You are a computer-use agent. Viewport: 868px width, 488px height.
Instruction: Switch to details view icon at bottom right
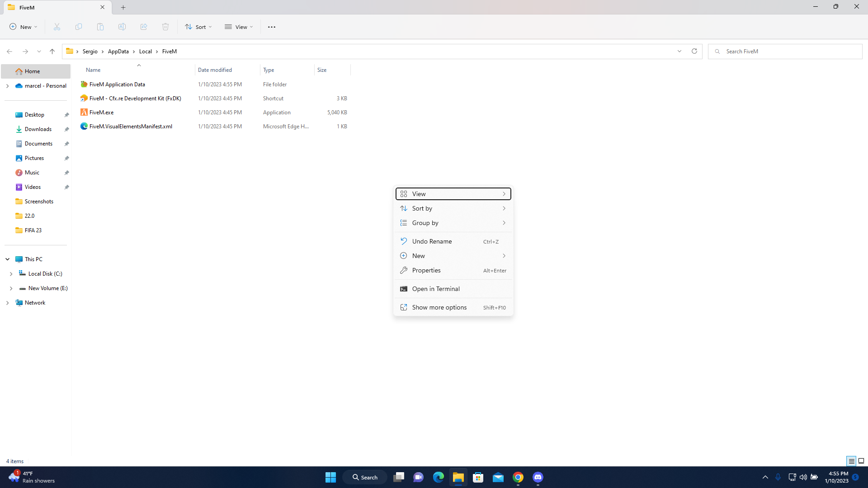851,461
